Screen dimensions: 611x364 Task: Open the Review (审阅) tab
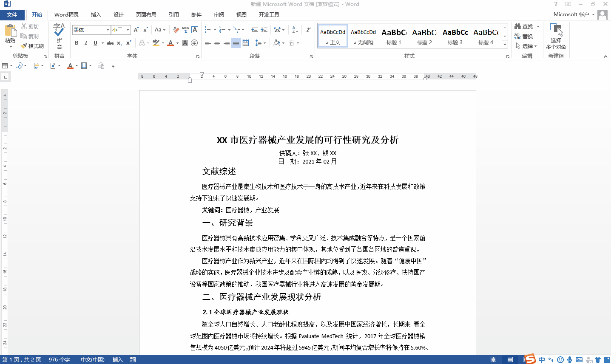[219, 15]
